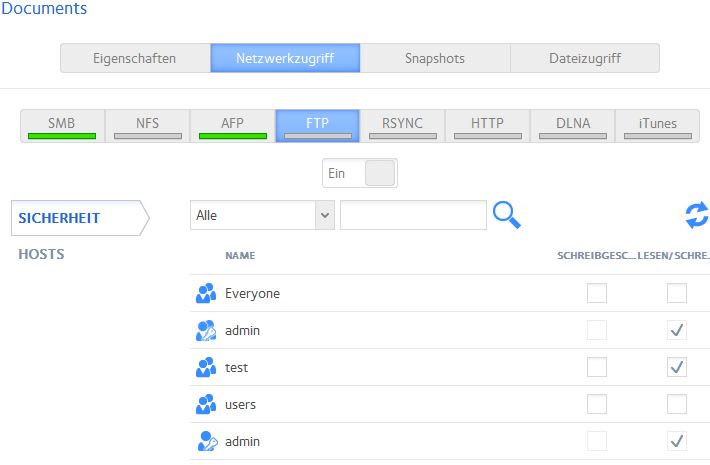Select the RSYNC protocol button
The image size is (710, 465).
coord(402,126)
